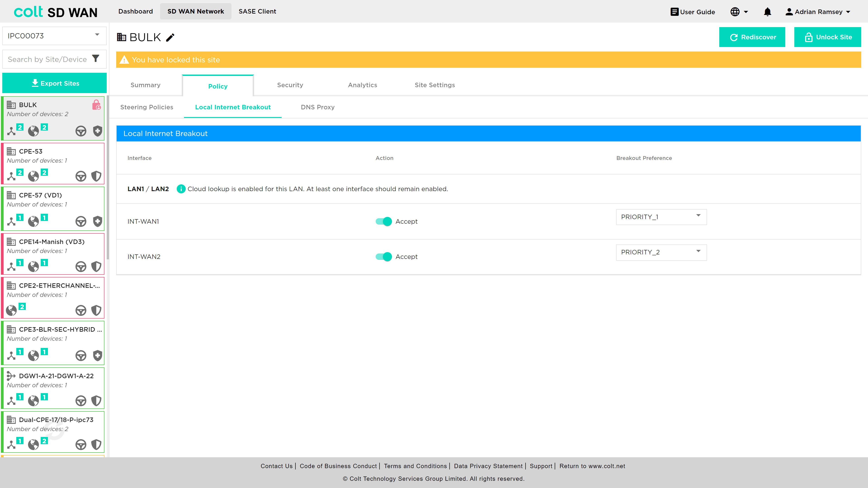Click the globe icon on DGW1-A-21-DGW1-A-22 card
This screenshot has width=868, height=488.
(33, 400)
